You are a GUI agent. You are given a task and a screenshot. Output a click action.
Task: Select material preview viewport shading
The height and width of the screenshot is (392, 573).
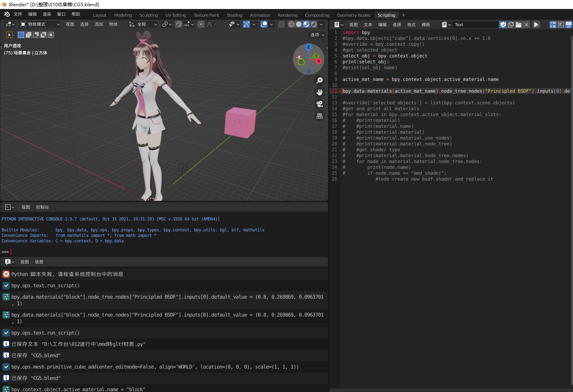tap(306, 24)
